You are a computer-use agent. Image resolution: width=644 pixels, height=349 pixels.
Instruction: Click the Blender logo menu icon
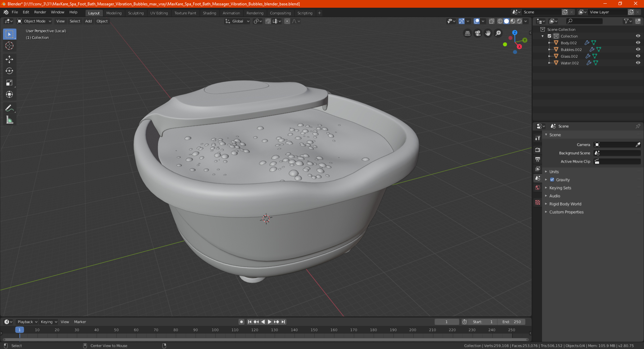pos(6,12)
